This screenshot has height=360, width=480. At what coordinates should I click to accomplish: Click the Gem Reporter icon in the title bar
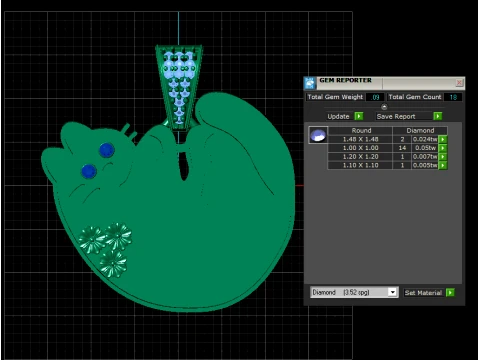pos(310,83)
